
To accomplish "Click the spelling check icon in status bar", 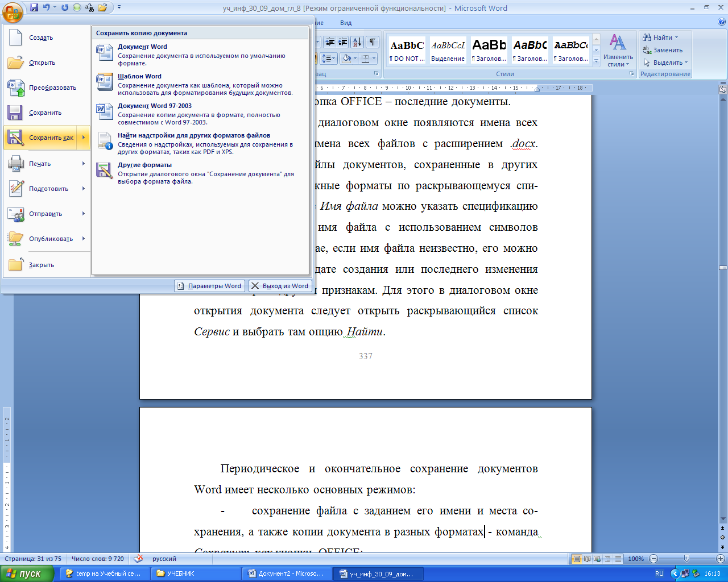I will pos(138,559).
